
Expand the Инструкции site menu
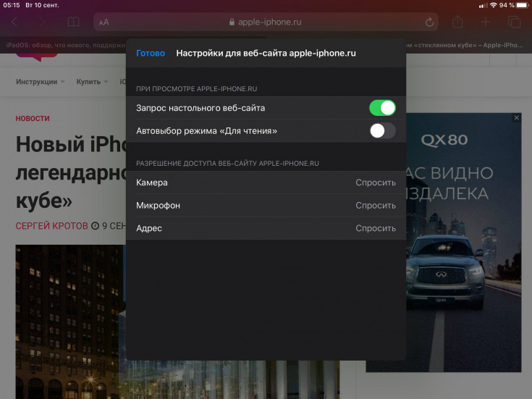[40, 82]
